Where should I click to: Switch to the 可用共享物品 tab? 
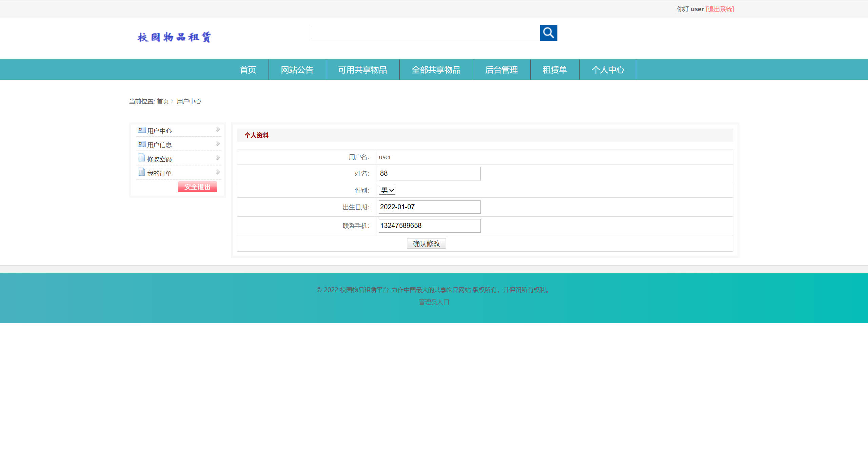(362, 70)
